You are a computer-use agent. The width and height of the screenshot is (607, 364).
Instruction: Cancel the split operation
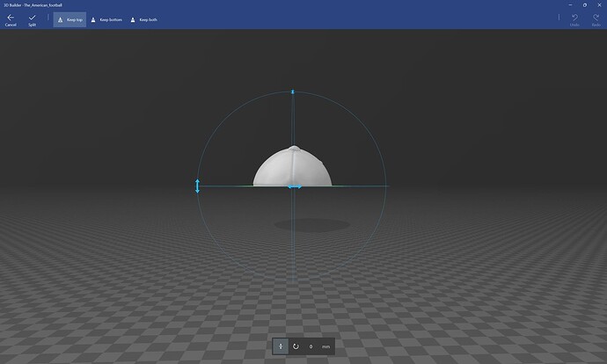point(11,20)
